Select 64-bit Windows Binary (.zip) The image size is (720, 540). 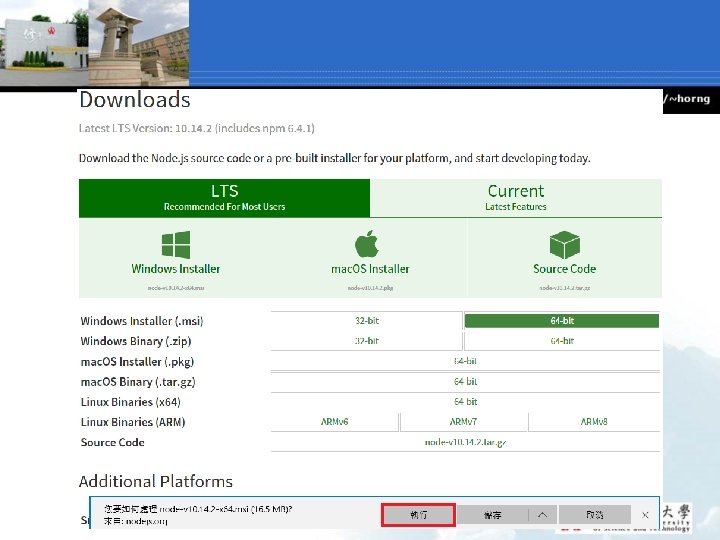click(x=562, y=341)
